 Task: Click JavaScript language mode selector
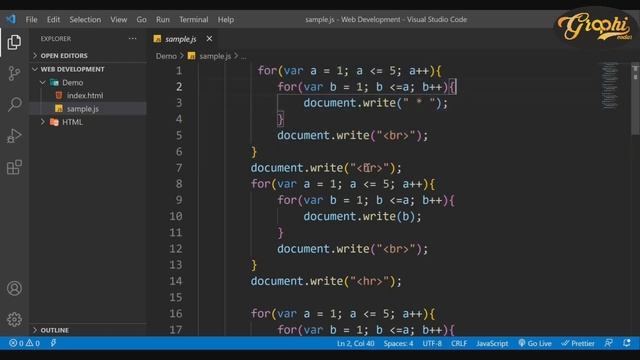point(492,343)
